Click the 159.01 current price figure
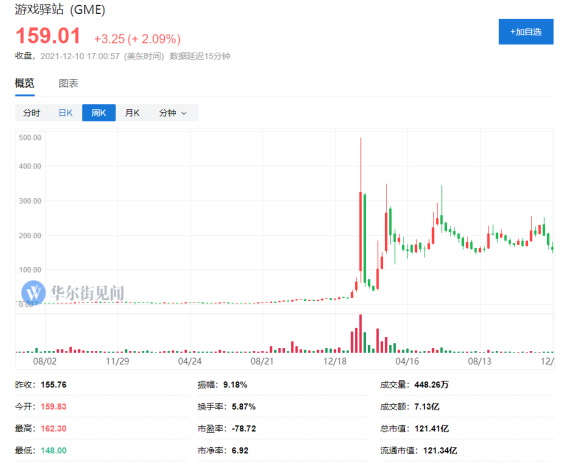Screen dimensions: 567x465 pyautogui.click(x=48, y=36)
